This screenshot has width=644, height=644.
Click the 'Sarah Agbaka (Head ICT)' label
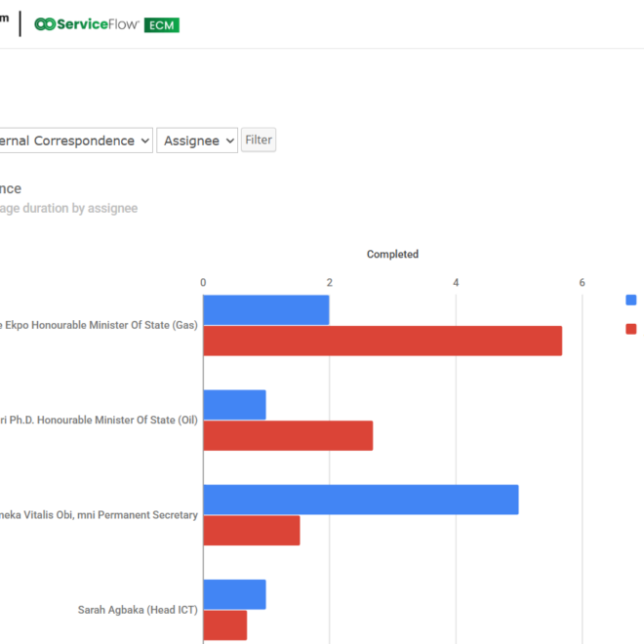tap(138, 610)
